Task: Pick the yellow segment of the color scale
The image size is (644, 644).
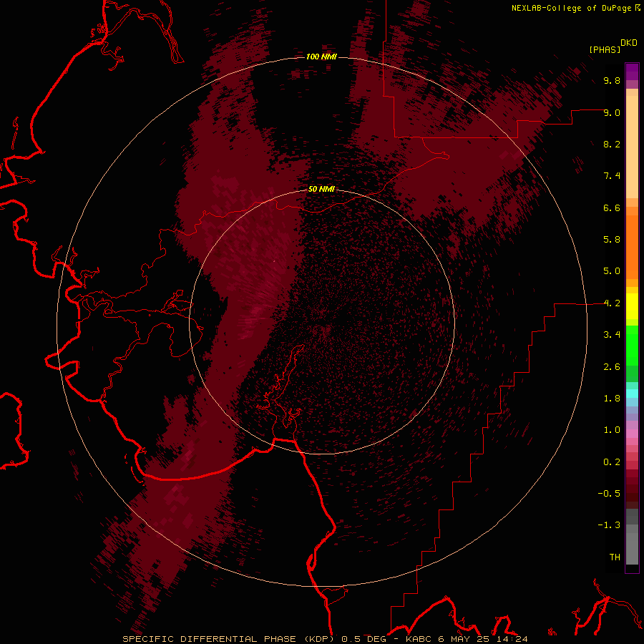Action: pos(632,306)
